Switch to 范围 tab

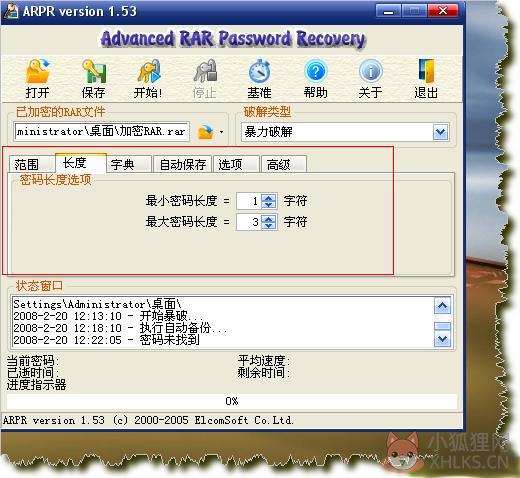(x=31, y=164)
